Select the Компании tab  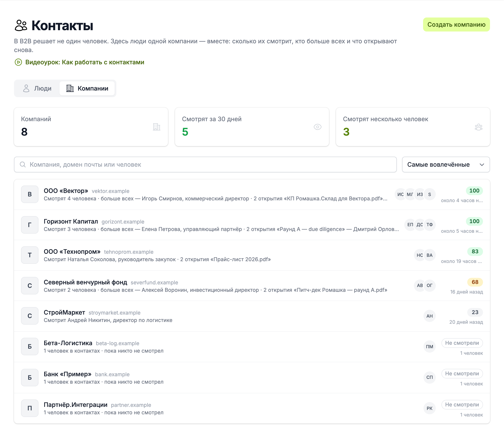click(87, 88)
